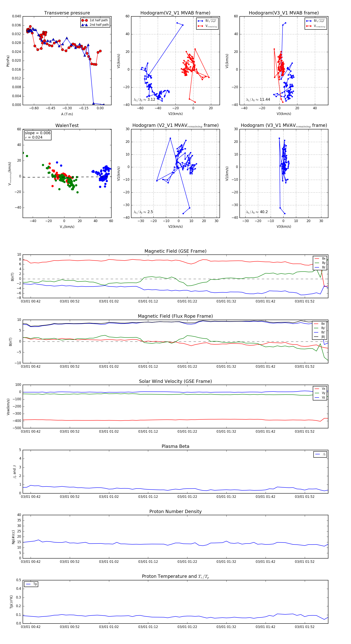The image size is (351, 644).
Task: Click the Tp legend in temperature plot
Action: coord(31,584)
